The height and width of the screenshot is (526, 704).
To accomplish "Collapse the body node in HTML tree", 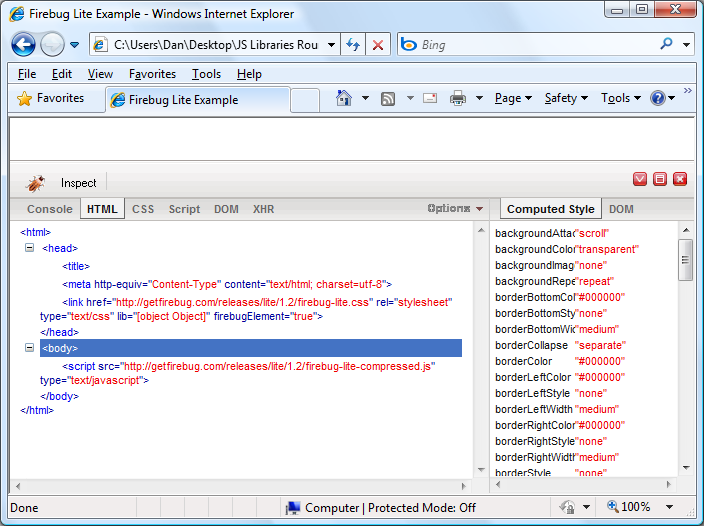I will pos(29,348).
